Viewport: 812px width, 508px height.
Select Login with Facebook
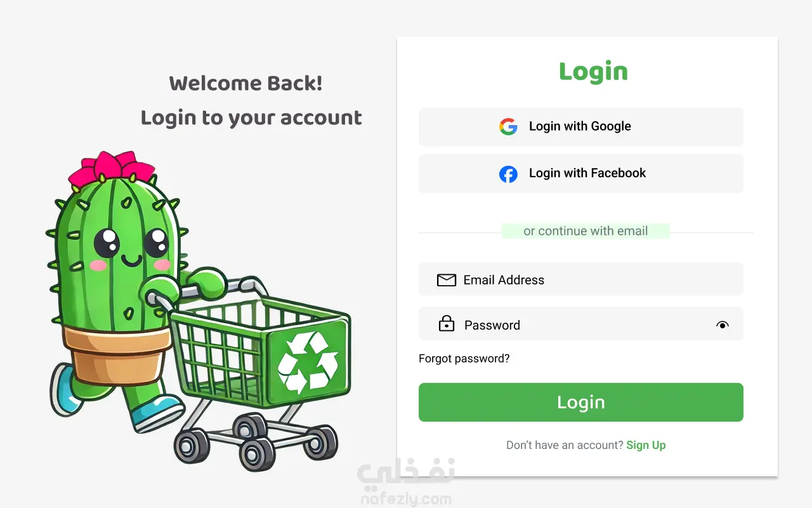tap(581, 173)
